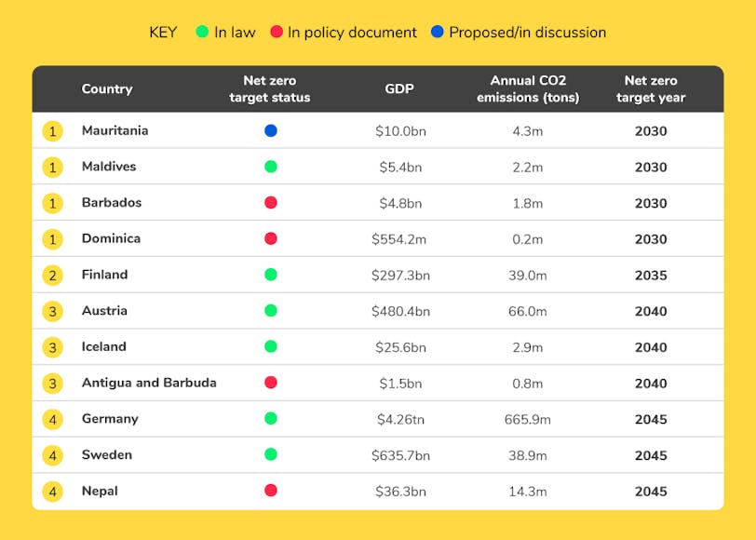Click the Country column header
The image size is (756, 540).
pos(107,89)
